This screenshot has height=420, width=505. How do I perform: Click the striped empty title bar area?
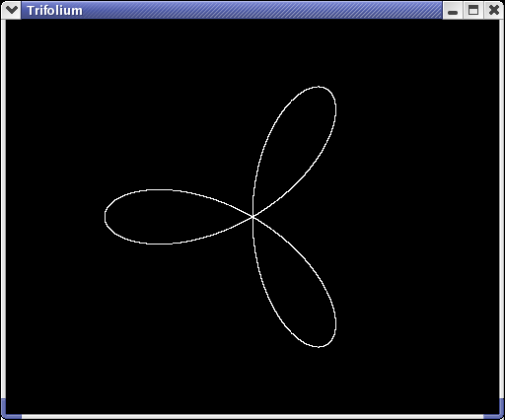coord(263,11)
